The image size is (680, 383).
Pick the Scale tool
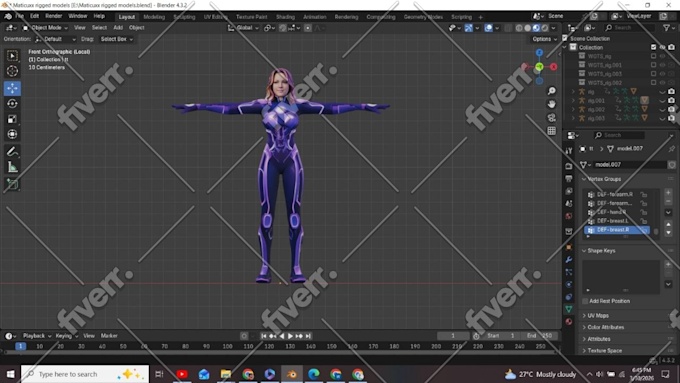click(x=12, y=119)
